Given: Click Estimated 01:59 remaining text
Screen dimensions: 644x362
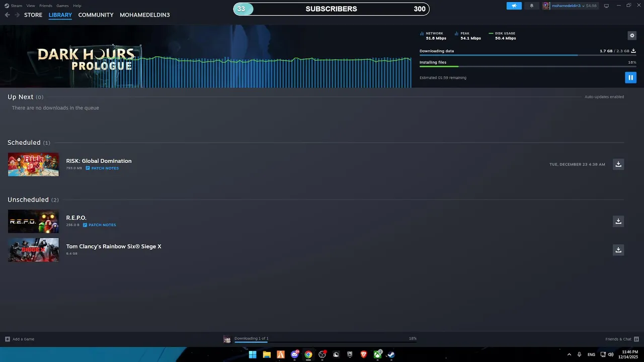Looking at the screenshot, I should (x=443, y=77).
